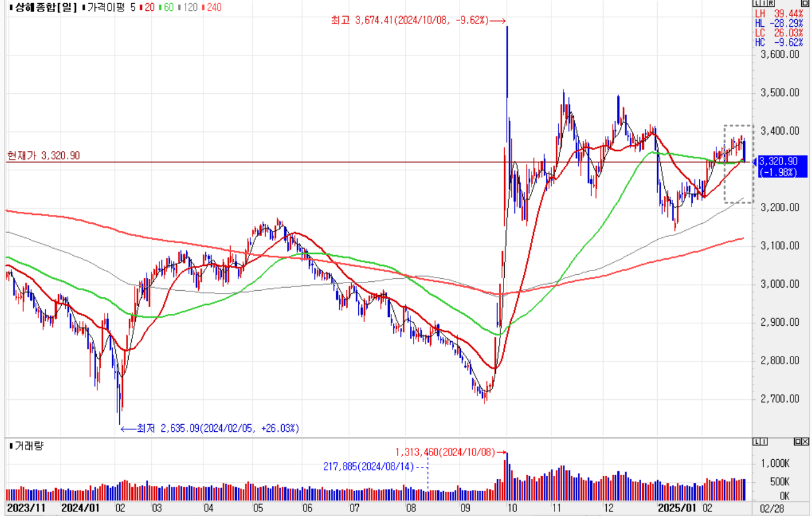Maximize the volume panel using its window icon
Image resolution: width=812 pixels, height=516 pixels.
pyautogui.click(x=797, y=441)
